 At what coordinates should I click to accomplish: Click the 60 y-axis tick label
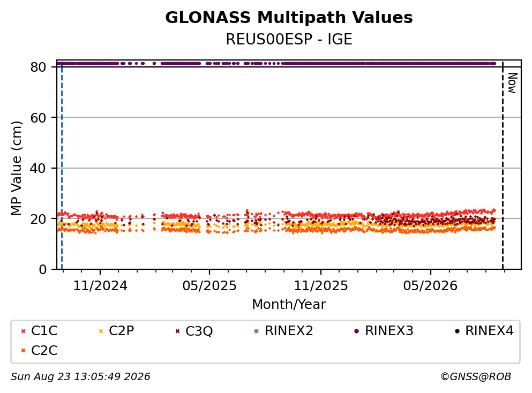[x=39, y=118]
